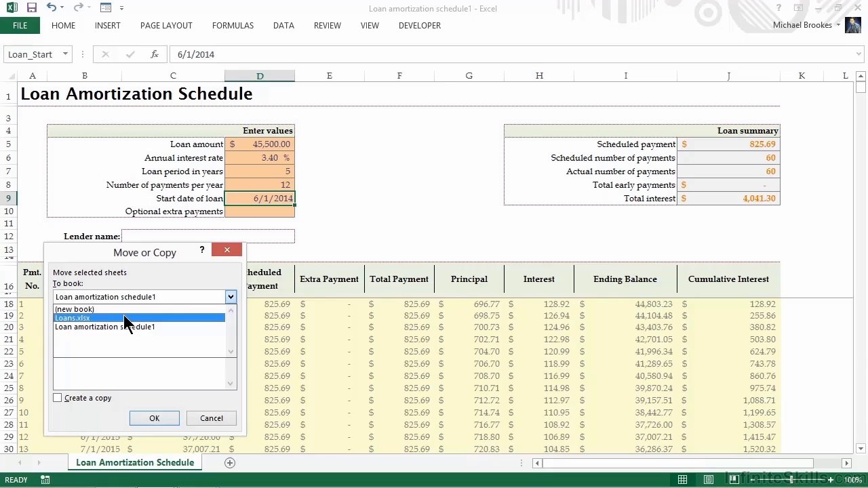Open the DATA ribbon tab
The width and height of the screenshot is (868, 488).
click(283, 25)
